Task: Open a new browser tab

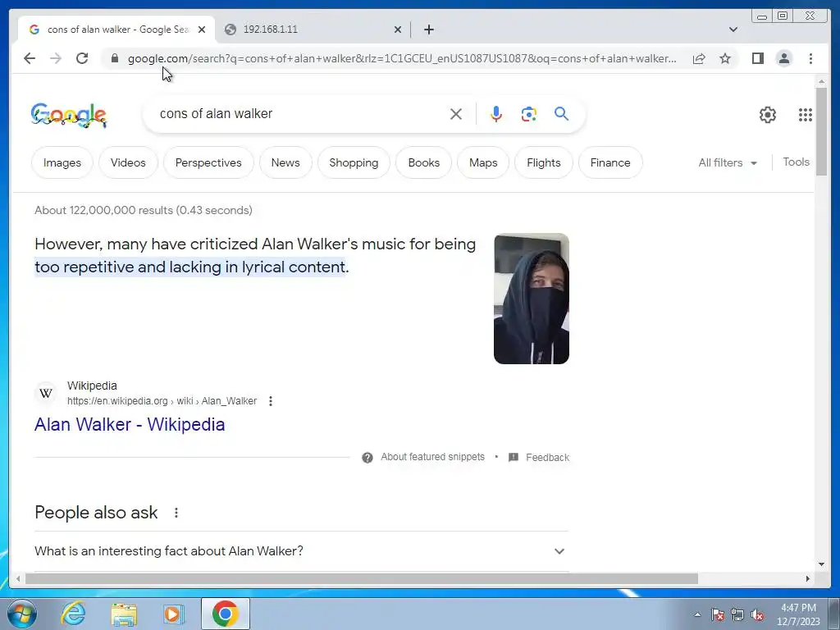Action: click(428, 30)
